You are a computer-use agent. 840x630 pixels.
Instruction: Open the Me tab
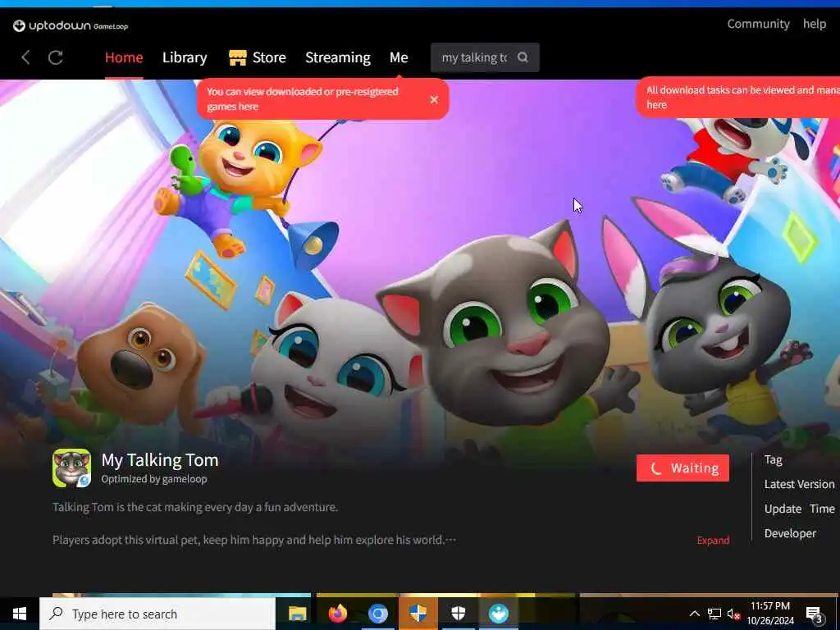coord(399,57)
